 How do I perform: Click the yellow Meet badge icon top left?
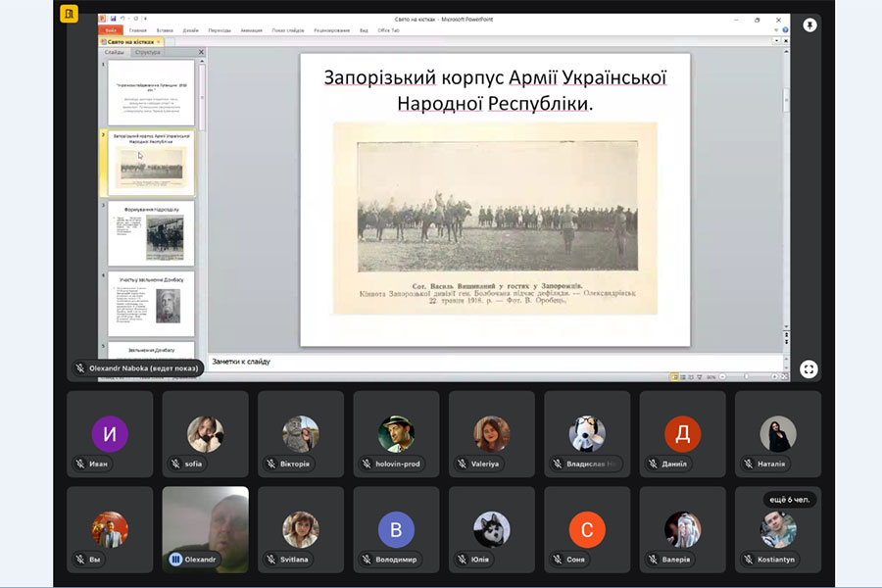pyautogui.click(x=69, y=14)
